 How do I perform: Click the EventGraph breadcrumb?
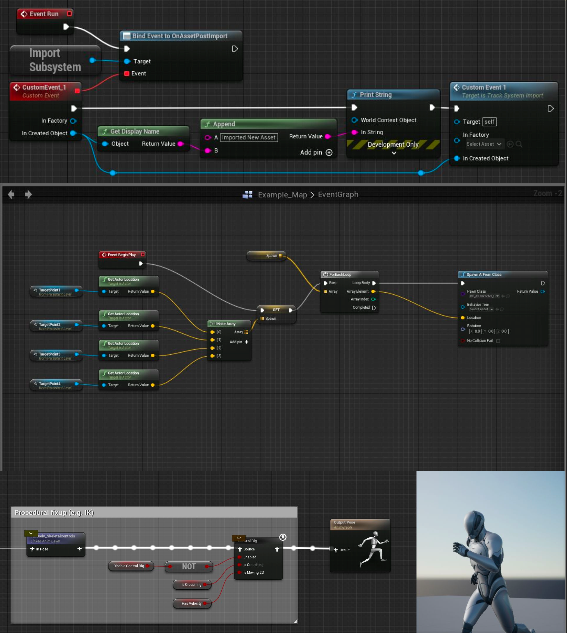(338, 195)
